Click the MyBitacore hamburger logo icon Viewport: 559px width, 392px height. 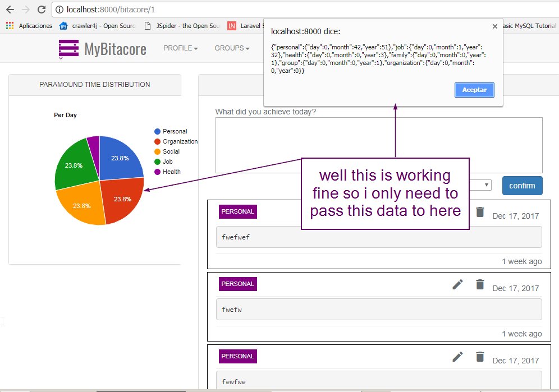click(68, 49)
